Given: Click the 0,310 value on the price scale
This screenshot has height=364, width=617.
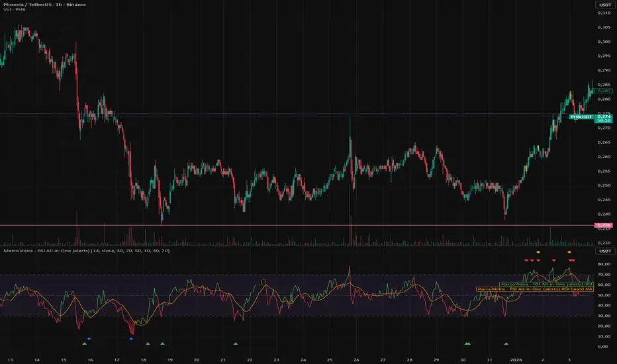Looking at the screenshot, I should tap(604, 27).
